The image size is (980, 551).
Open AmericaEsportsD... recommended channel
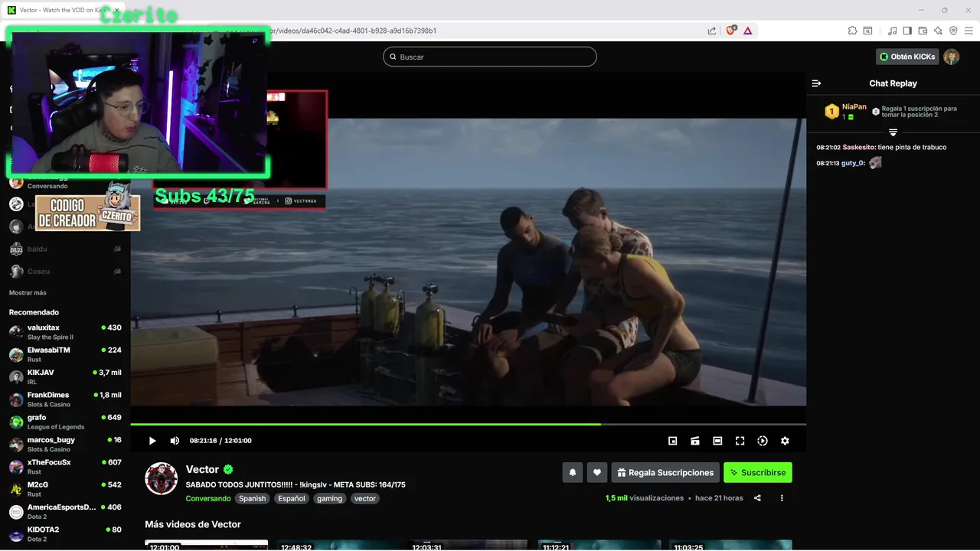[65, 511]
